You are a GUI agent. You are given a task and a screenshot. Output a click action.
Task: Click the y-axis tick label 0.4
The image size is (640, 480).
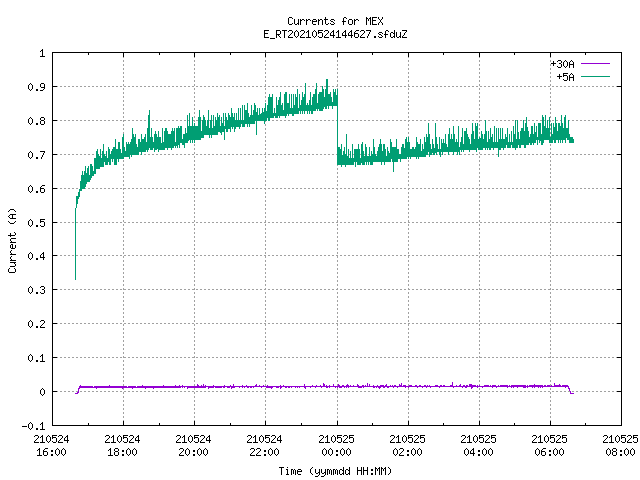36,256
